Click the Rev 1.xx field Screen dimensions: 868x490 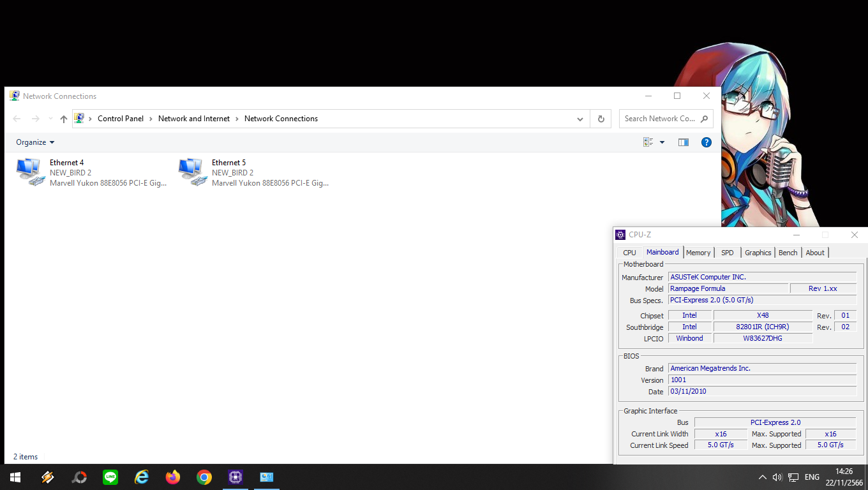[823, 288]
